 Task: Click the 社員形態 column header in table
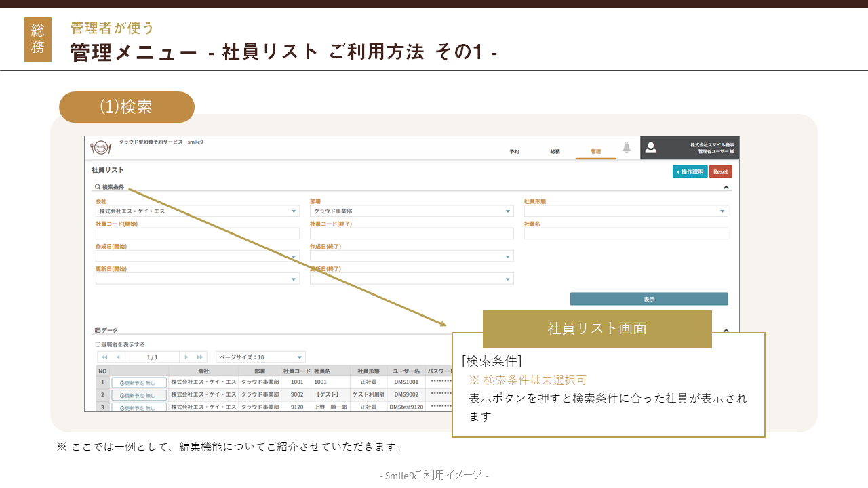coord(368,371)
